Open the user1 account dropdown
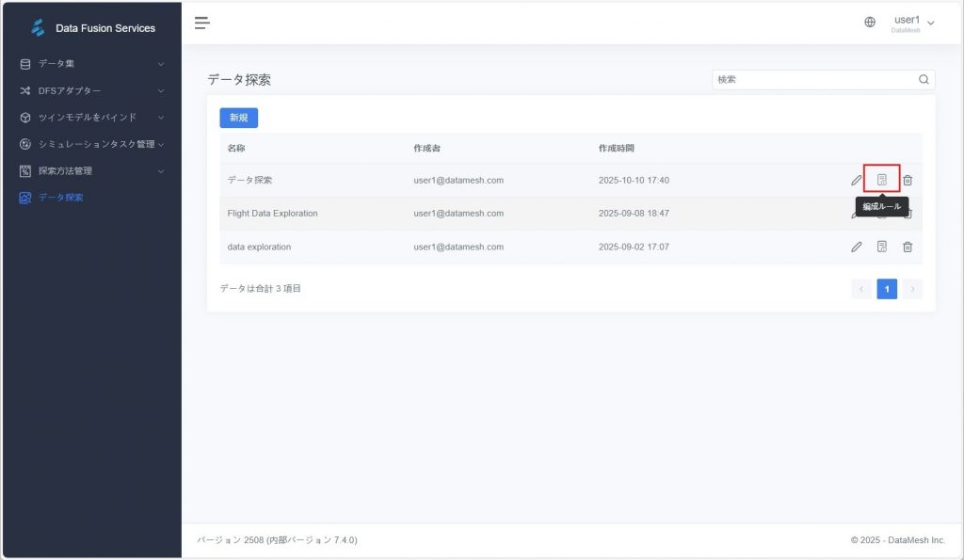Viewport: 964px width, 560px height. (x=912, y=23)
